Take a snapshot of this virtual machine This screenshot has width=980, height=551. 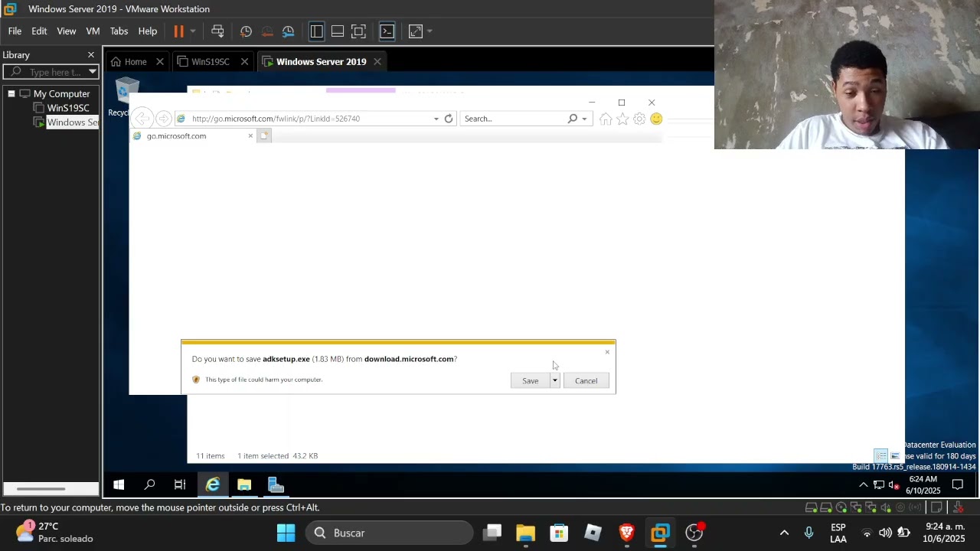246,31
